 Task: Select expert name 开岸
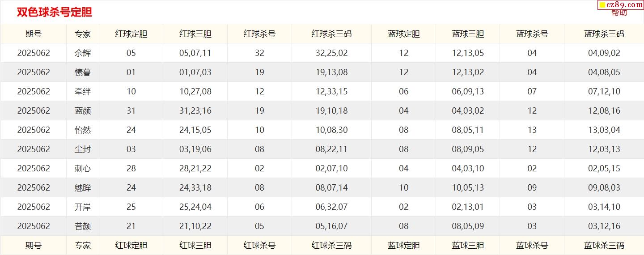click(83, 207)
